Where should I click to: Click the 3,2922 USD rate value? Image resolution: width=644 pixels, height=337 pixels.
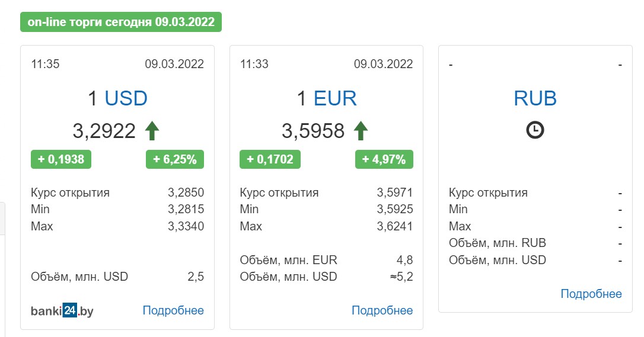(x=104, y=131)
